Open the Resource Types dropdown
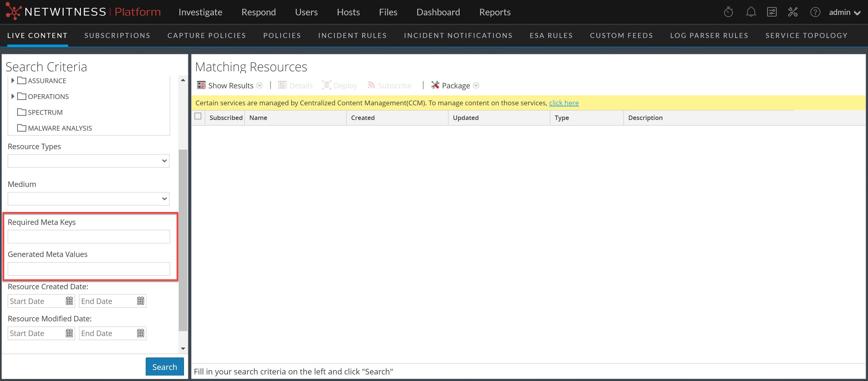The height and width of the screenshot is (381, 868). [88, 161]
